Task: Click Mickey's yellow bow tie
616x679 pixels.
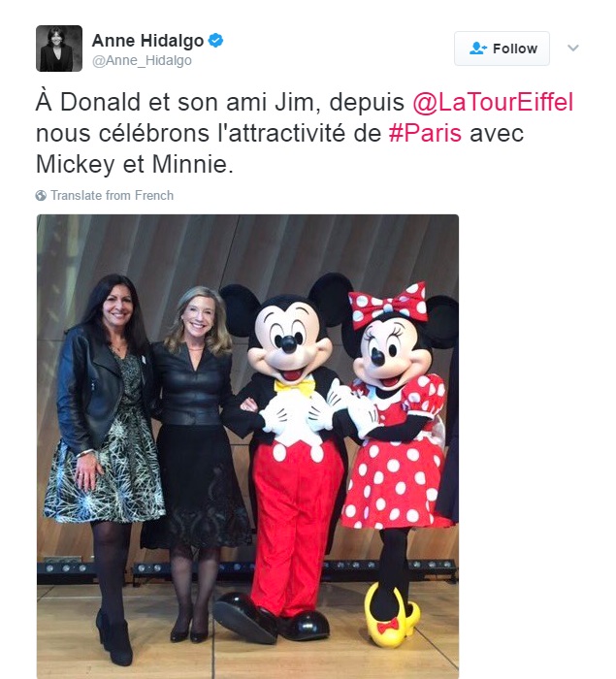Action: (295, 386)
